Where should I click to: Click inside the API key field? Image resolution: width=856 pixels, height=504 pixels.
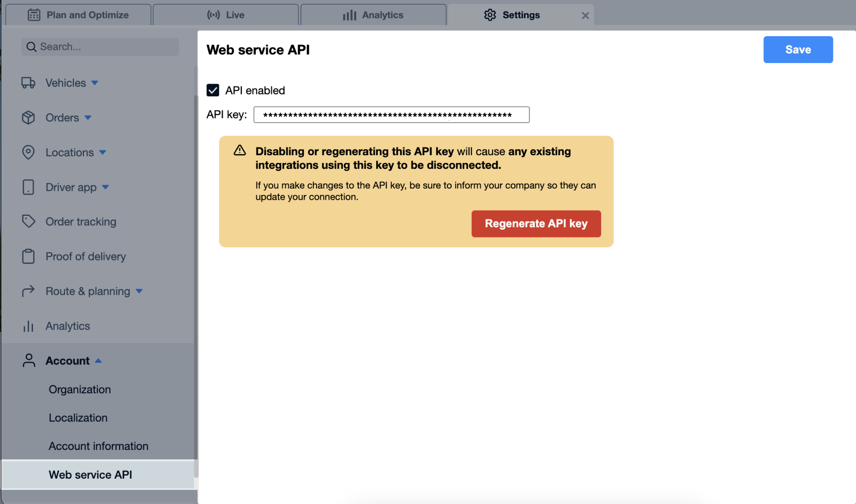pyautogui.click(x=391, y=114)
